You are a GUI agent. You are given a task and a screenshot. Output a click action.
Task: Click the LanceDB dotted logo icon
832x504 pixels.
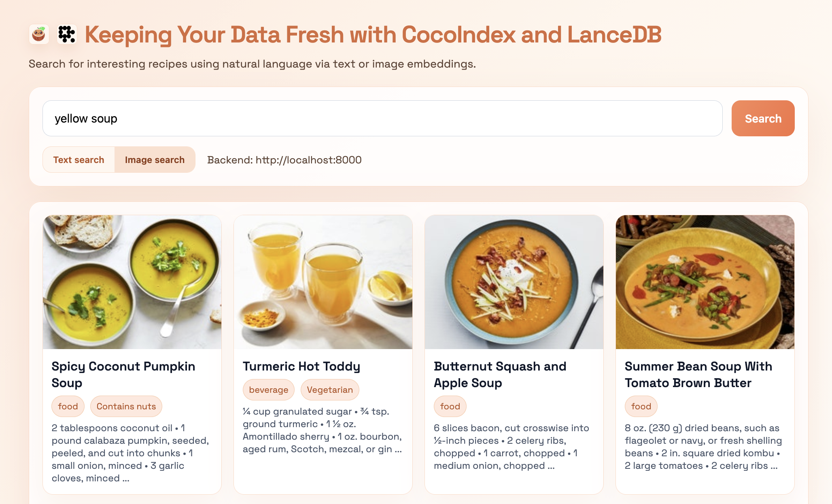point(67,34)
